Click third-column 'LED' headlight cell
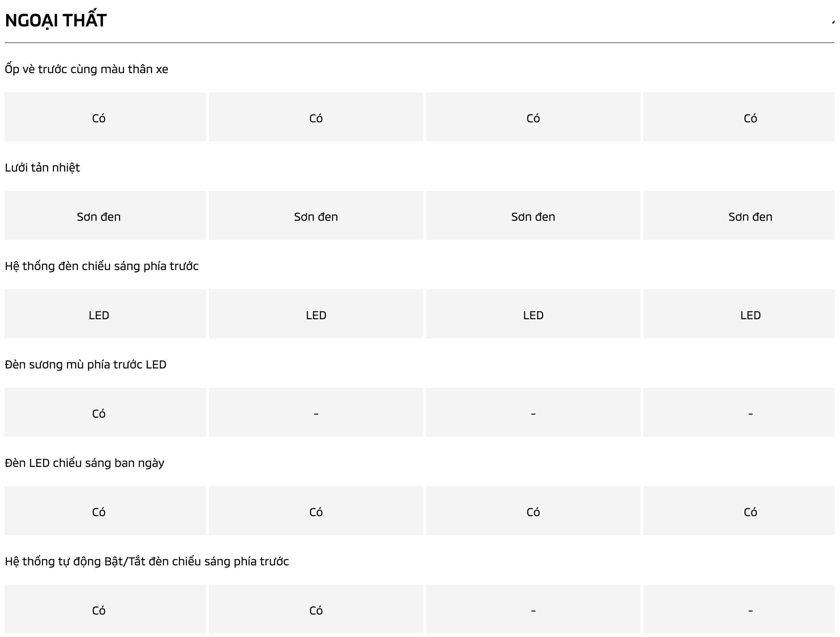 coord(533,315)
